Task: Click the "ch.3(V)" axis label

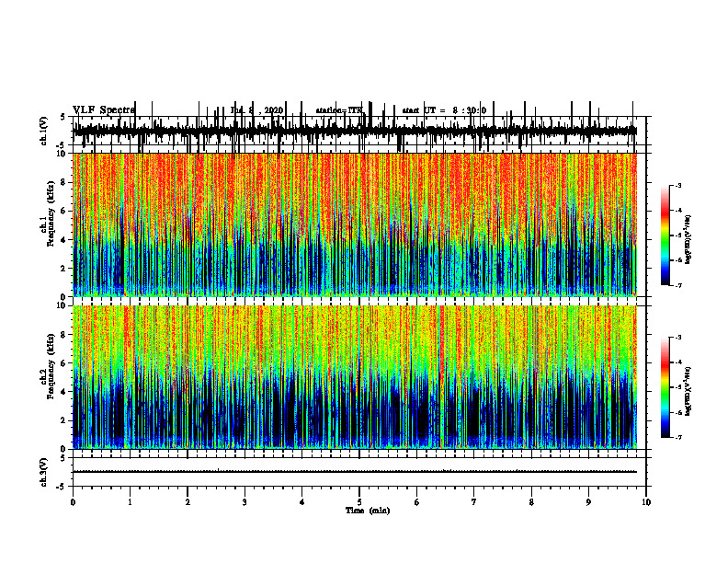Action: 44,472
